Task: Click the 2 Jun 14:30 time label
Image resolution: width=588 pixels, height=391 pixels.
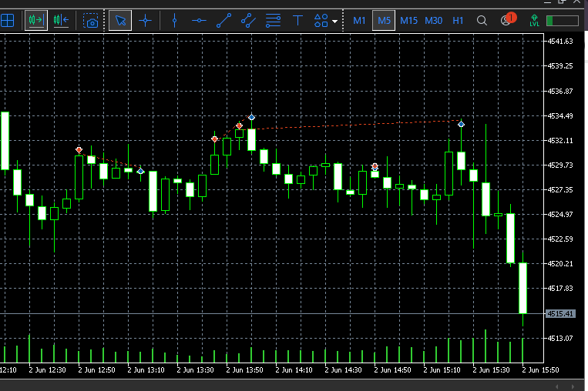Action: (x=343, y=370)
